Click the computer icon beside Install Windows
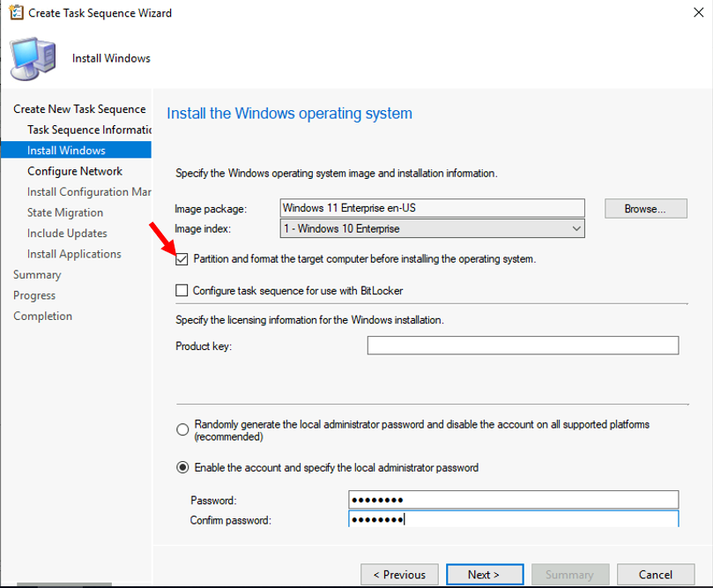Image resolution: width=713 pixels, height=588 pixels. 33,59
